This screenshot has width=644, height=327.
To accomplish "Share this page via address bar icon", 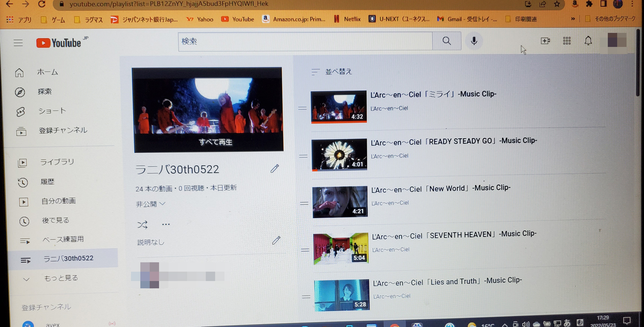I will click(543, 4).
